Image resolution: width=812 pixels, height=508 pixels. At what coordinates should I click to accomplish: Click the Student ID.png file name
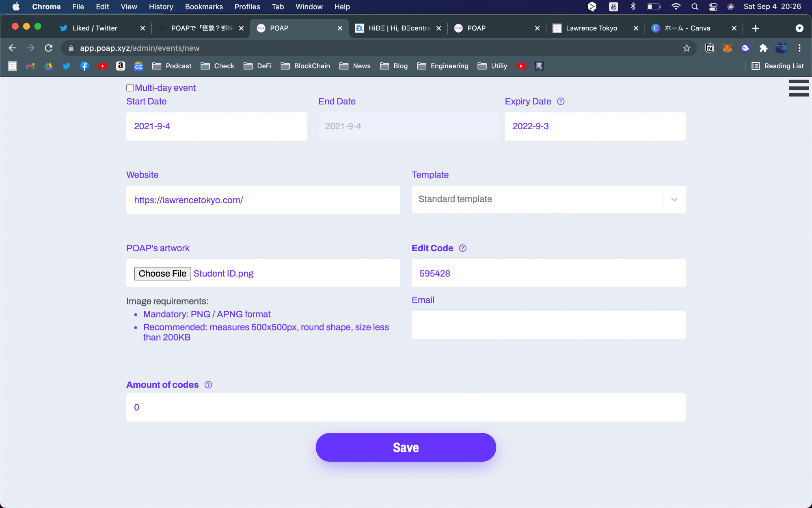(x=223, y=274)
